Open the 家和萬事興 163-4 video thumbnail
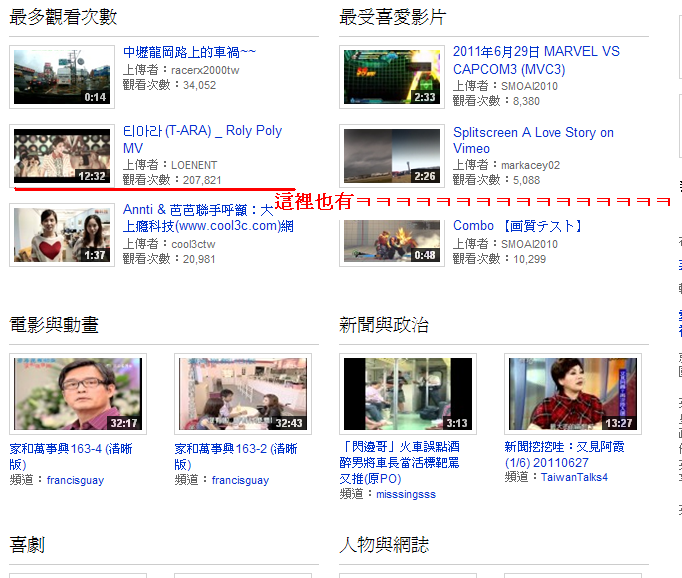Image resolution: width=682 pixels, height=578 pixels. click(x=78, y=394)
